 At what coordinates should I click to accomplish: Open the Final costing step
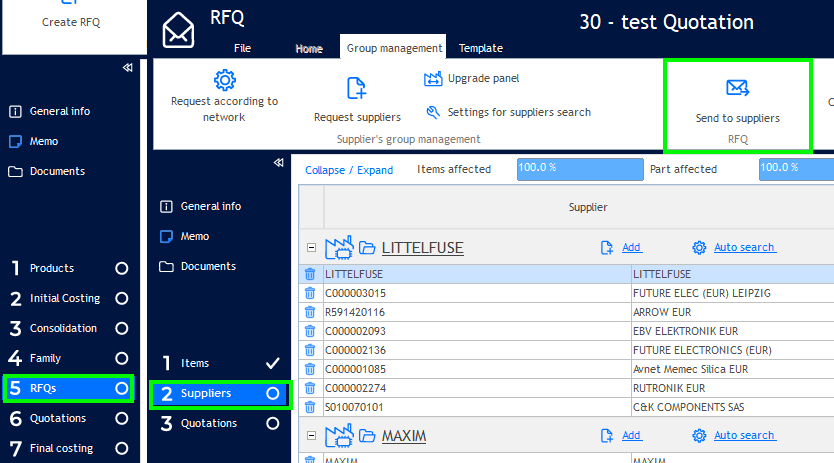[69, 449]
